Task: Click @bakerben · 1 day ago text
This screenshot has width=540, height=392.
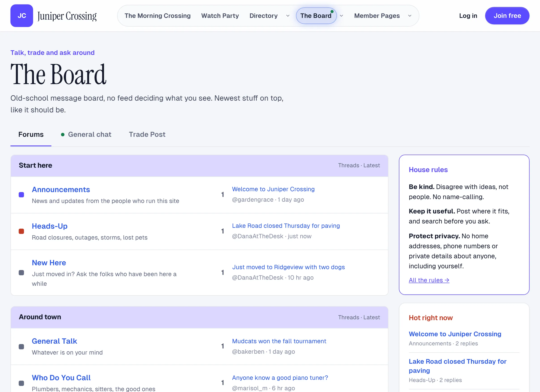Action: [263, 352]
